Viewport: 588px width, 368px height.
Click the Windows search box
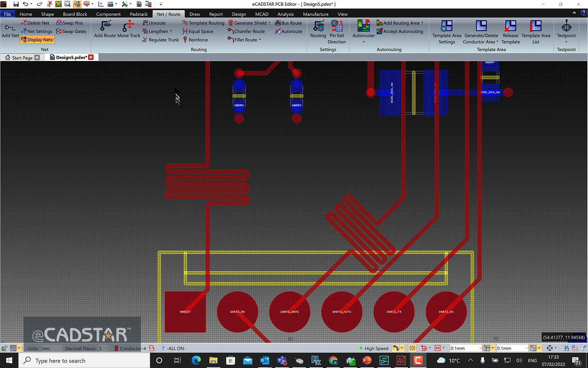84,361
